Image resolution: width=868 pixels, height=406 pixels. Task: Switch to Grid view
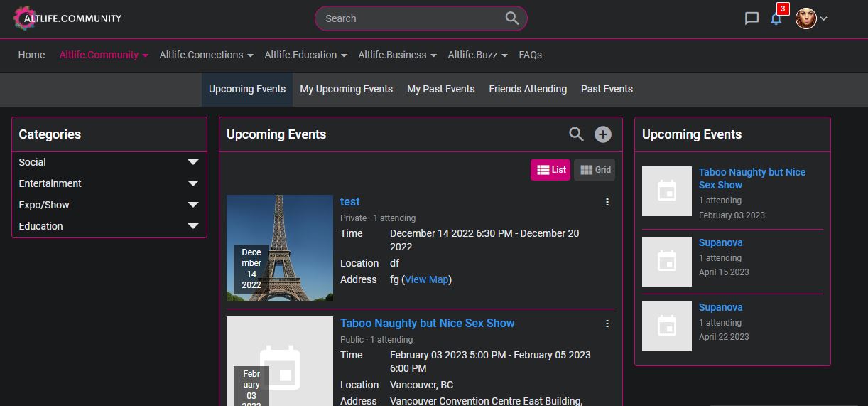click(595, 170)
